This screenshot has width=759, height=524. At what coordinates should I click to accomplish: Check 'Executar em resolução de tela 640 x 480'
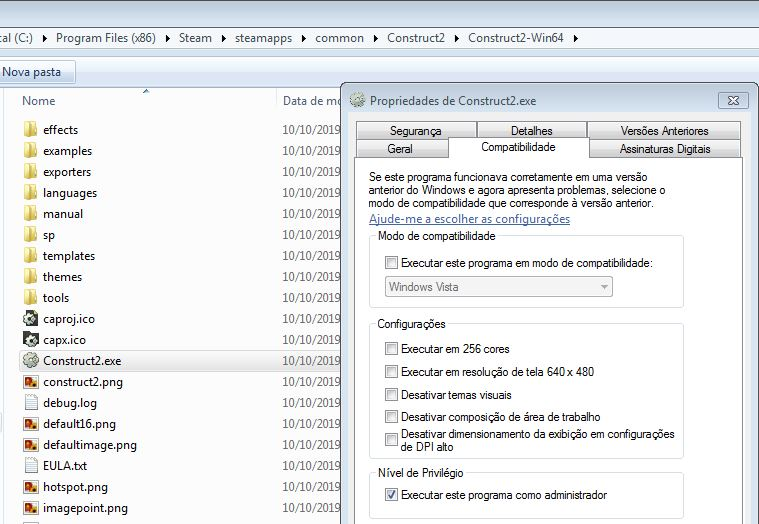coord(391,372)
